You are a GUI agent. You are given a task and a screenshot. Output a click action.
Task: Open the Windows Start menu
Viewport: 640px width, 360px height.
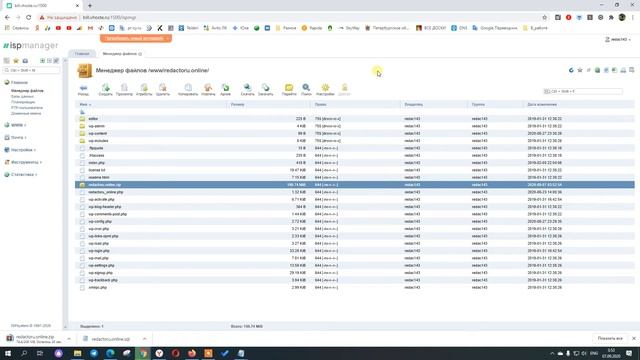[x=8, y=353]
